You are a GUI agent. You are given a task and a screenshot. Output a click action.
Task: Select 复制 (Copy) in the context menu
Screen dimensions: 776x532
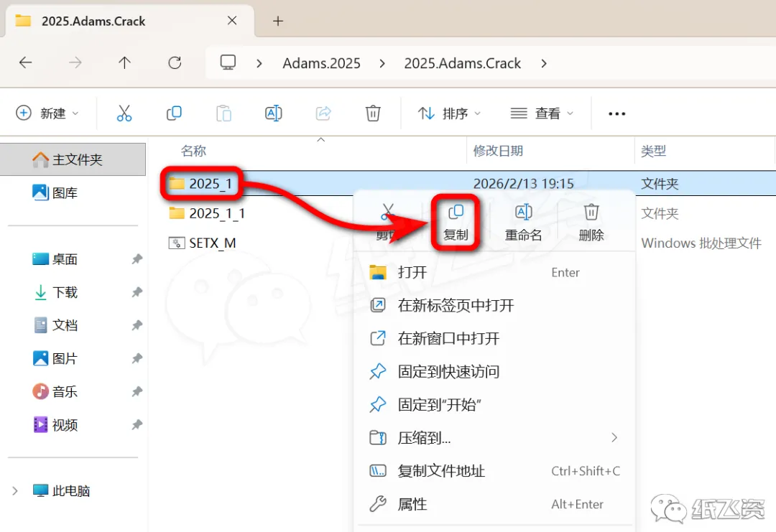tap(456, 223)
